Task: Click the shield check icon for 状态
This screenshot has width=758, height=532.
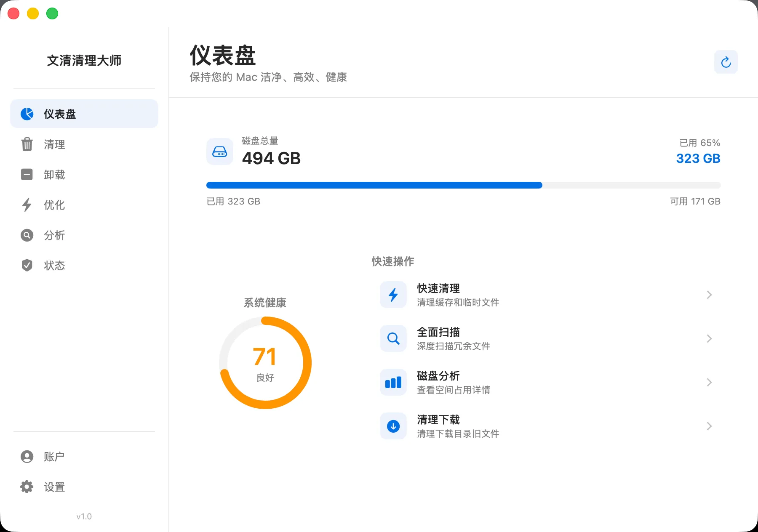Action: pyautogui.click(x=27, y=265)
